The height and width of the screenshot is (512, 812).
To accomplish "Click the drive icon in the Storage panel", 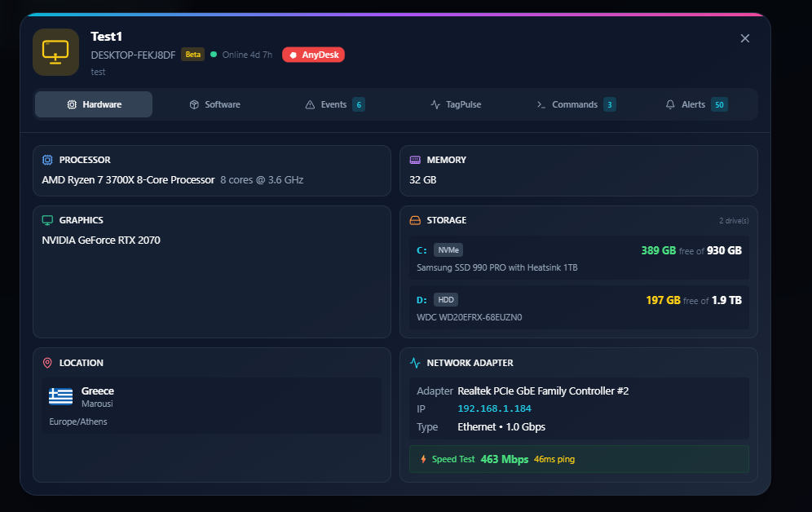I will click(417, 220).
